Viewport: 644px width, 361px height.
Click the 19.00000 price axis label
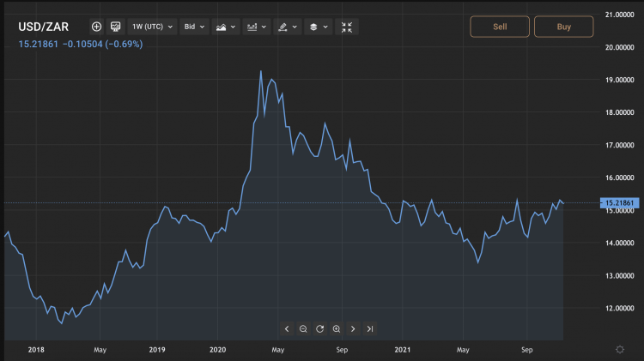pyautogui.click(x=620, y=80)
